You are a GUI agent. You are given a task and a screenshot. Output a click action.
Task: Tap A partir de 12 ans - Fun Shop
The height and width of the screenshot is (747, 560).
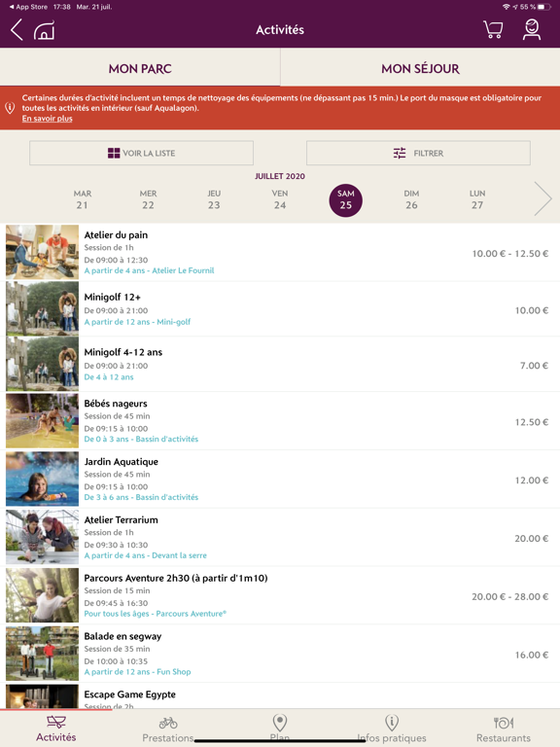click(137, 672)
